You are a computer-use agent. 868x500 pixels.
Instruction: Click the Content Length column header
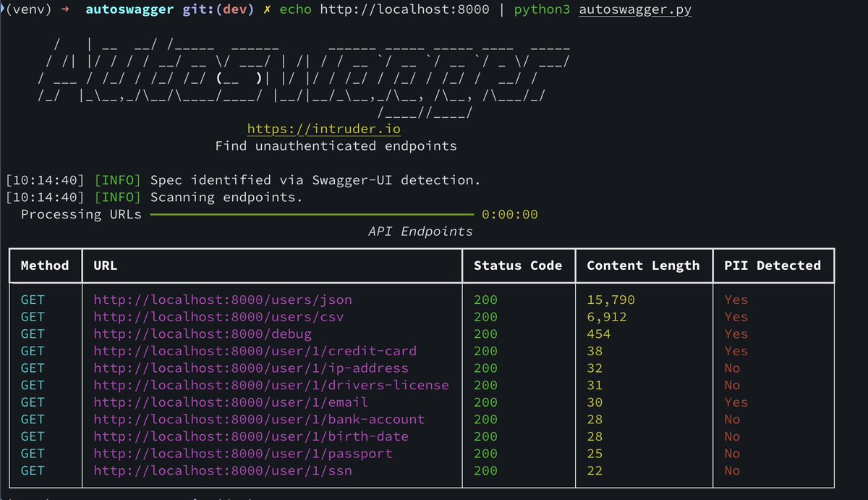(643, 266)
